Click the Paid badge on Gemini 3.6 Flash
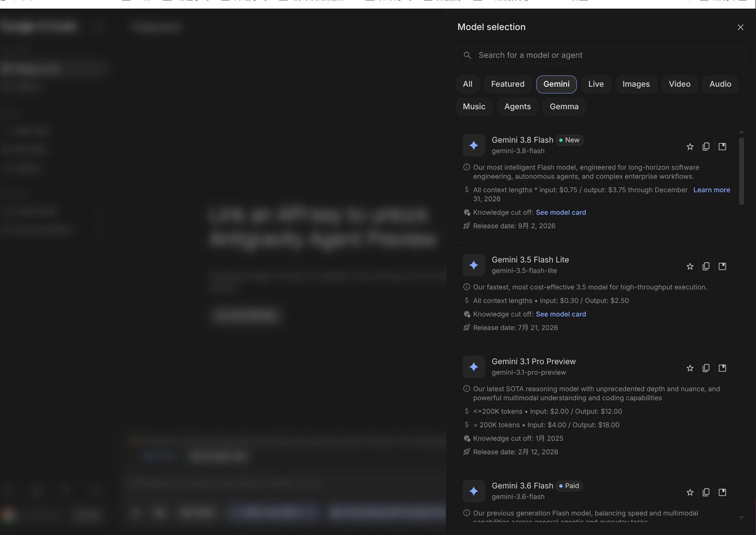Image resolution: width=756 pixels, height=535 pixels. tap(569, 485)
